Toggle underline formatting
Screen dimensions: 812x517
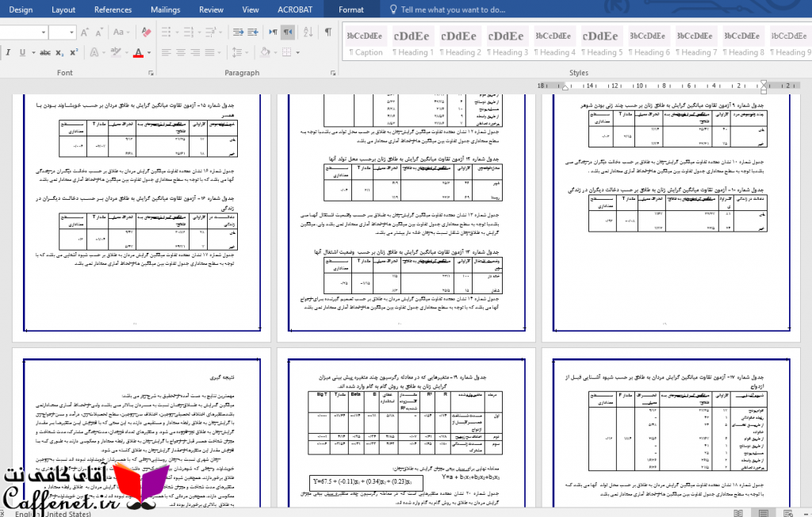[x=22, y=52]
